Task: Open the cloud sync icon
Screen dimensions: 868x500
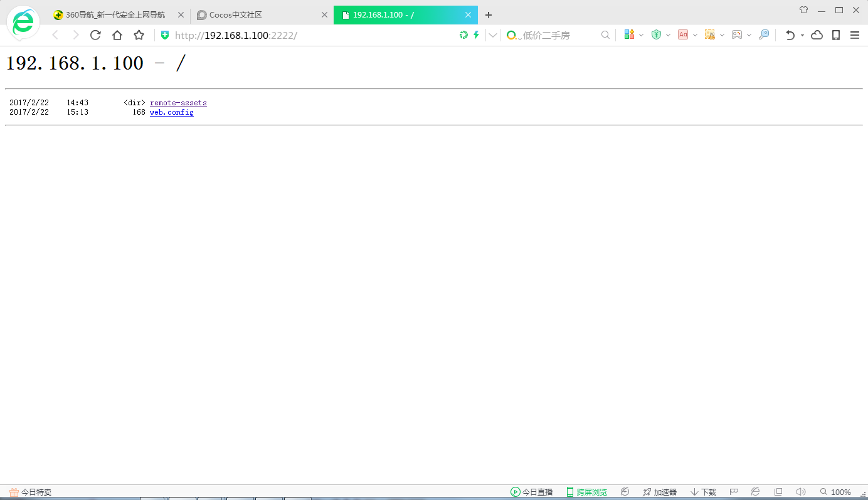Action: (817, 35)
